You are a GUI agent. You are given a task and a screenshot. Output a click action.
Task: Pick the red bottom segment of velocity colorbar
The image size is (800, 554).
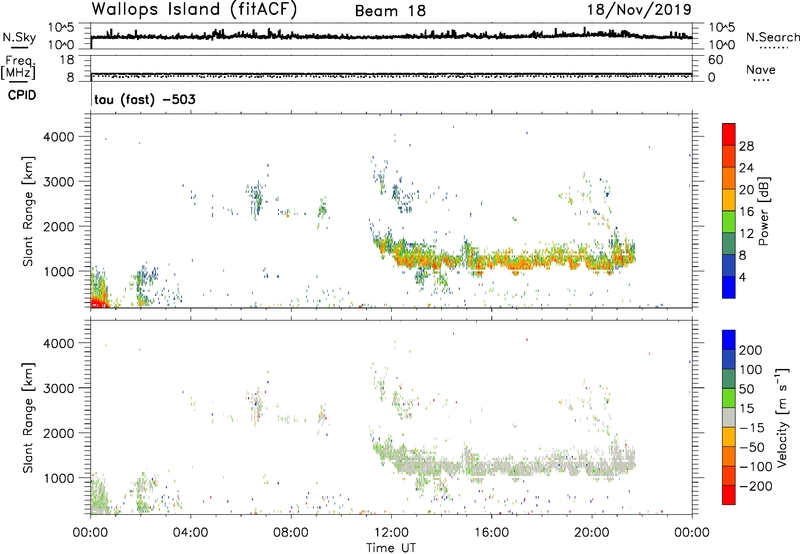pos(729,495)
